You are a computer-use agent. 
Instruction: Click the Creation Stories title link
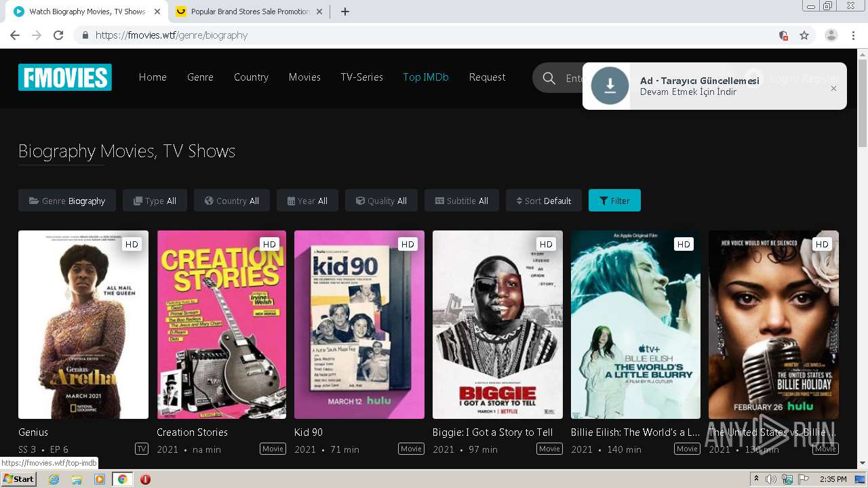click(192, 432)
